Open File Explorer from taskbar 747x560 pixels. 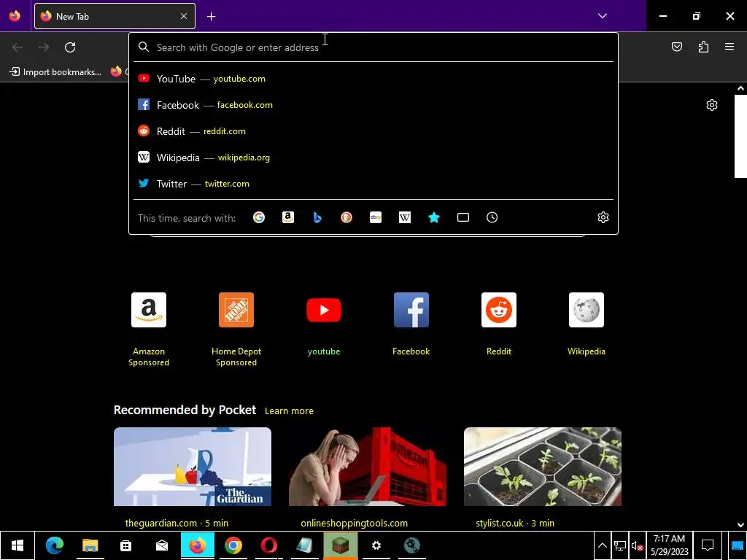coord(90,545)
